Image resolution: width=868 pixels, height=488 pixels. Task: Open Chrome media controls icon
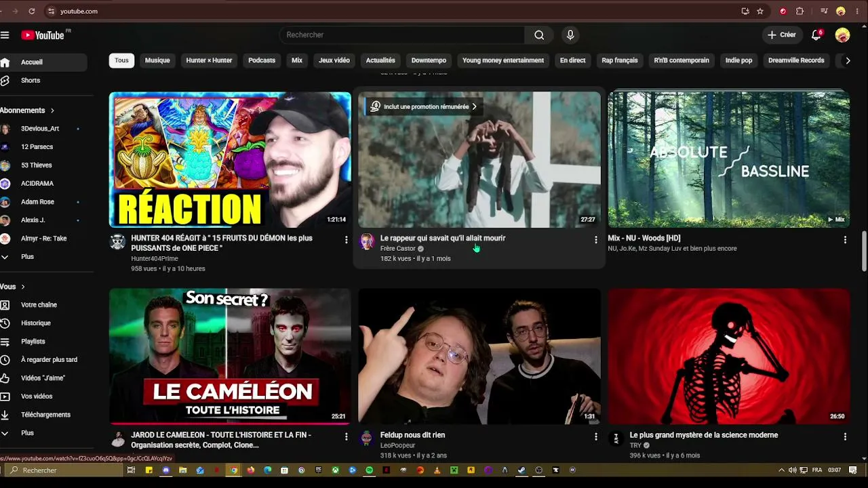tap(824, 12)
